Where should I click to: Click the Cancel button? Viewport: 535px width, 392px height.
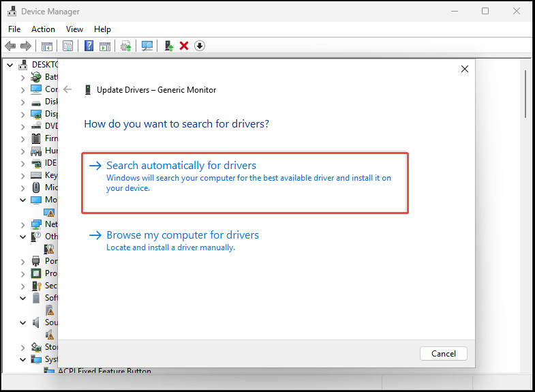444,353
